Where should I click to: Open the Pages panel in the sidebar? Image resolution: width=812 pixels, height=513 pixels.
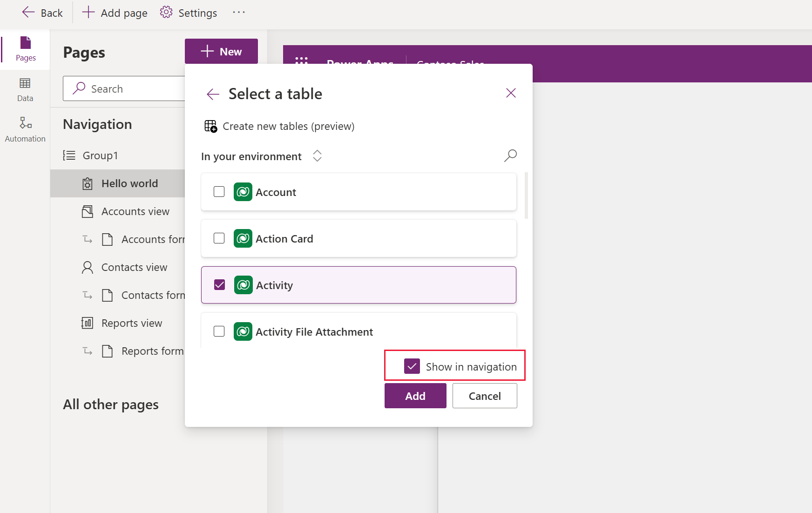coord(25,49)
